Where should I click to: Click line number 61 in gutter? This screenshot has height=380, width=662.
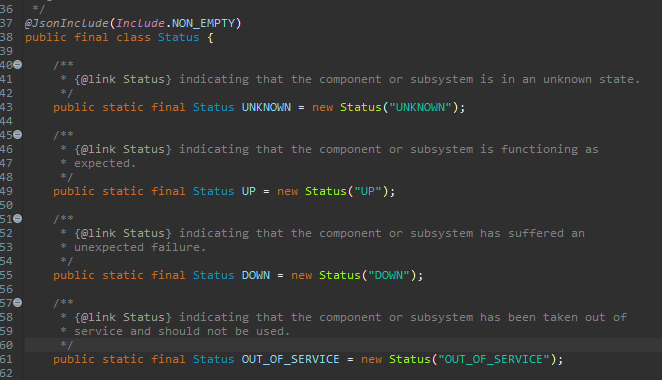coord(6,359)
